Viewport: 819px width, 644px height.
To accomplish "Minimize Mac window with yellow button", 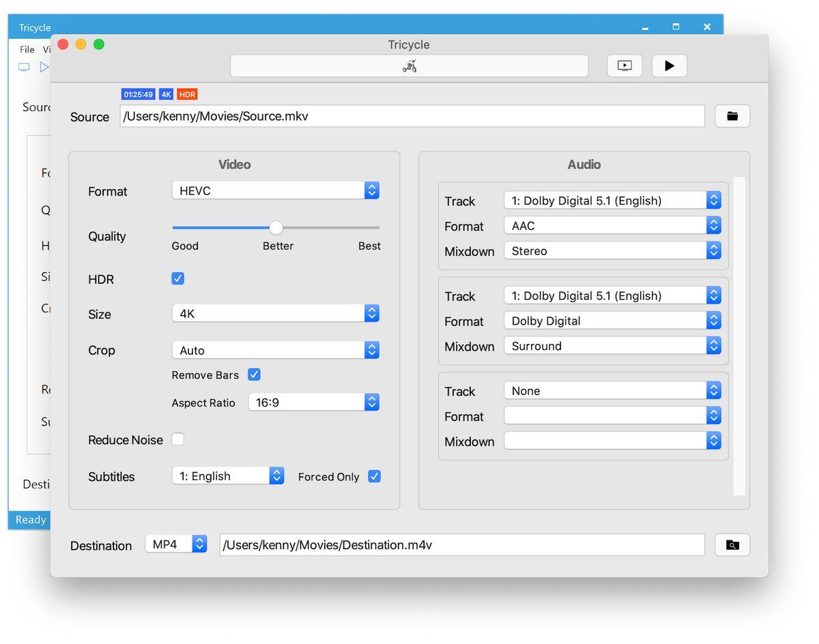I will point(81,44).
